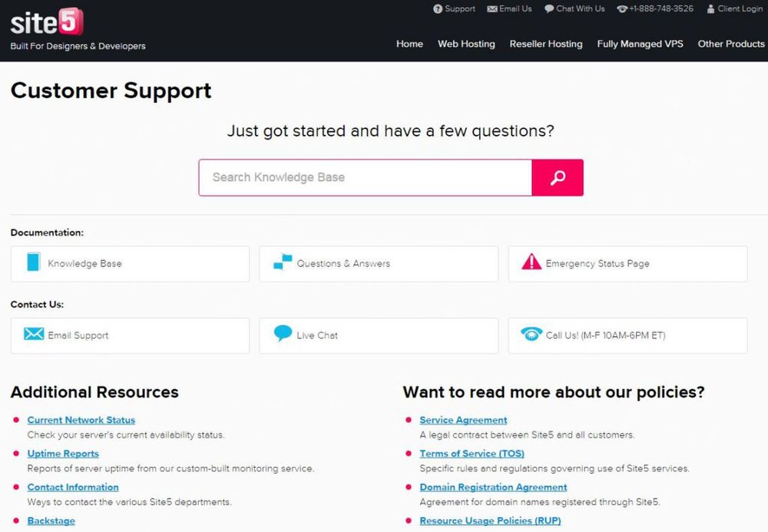The width and height of the screenshot is (768, 532).
Task: Click the +1-888-748-3526 phone number
Action: point(661,8)
